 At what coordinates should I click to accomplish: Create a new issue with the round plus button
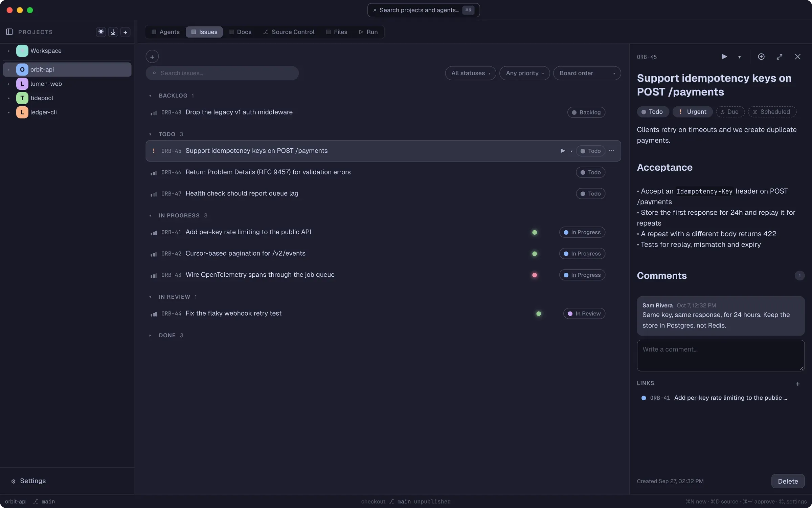point(152,57)
